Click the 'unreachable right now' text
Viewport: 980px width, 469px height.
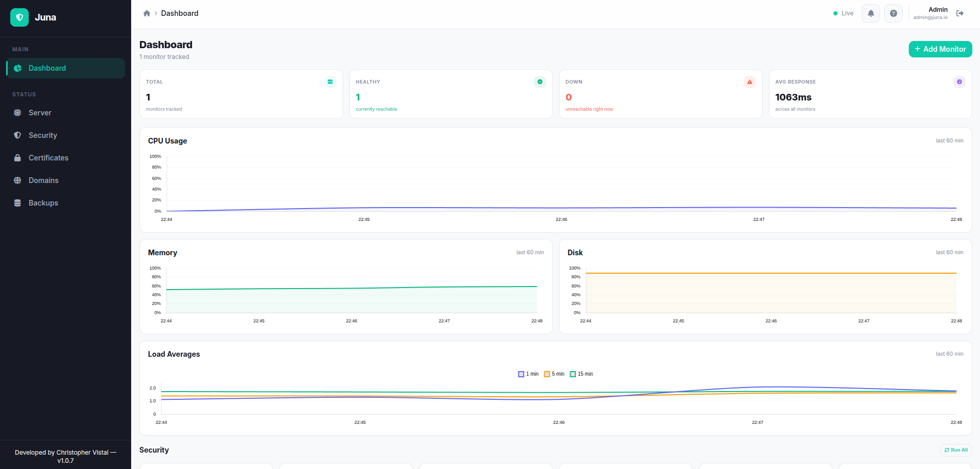coord(589,109)
